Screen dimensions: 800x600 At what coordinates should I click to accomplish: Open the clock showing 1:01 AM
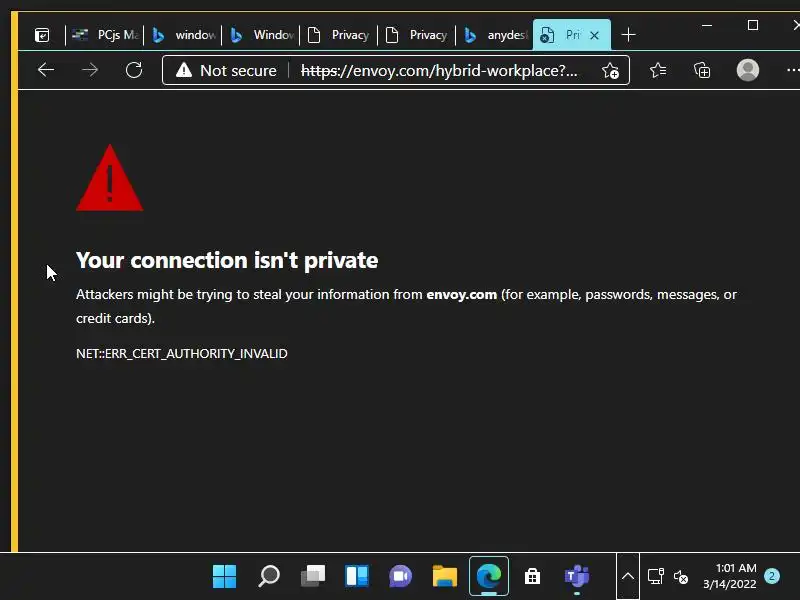pos(730,576)
